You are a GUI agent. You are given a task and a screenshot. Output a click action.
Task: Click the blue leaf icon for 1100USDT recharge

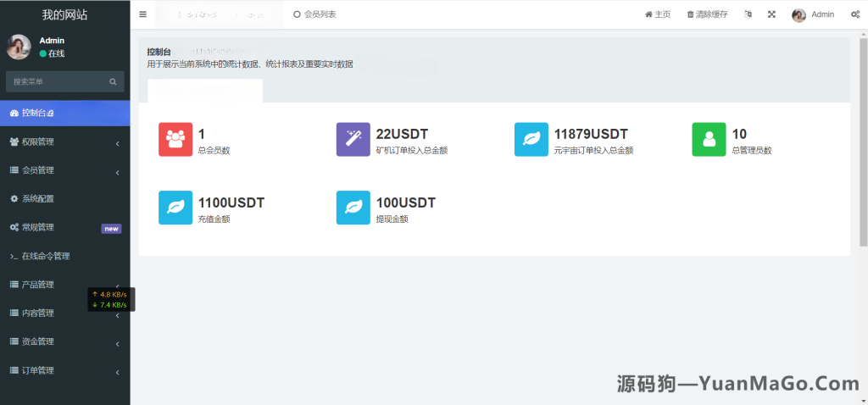(x=175, y=208)
